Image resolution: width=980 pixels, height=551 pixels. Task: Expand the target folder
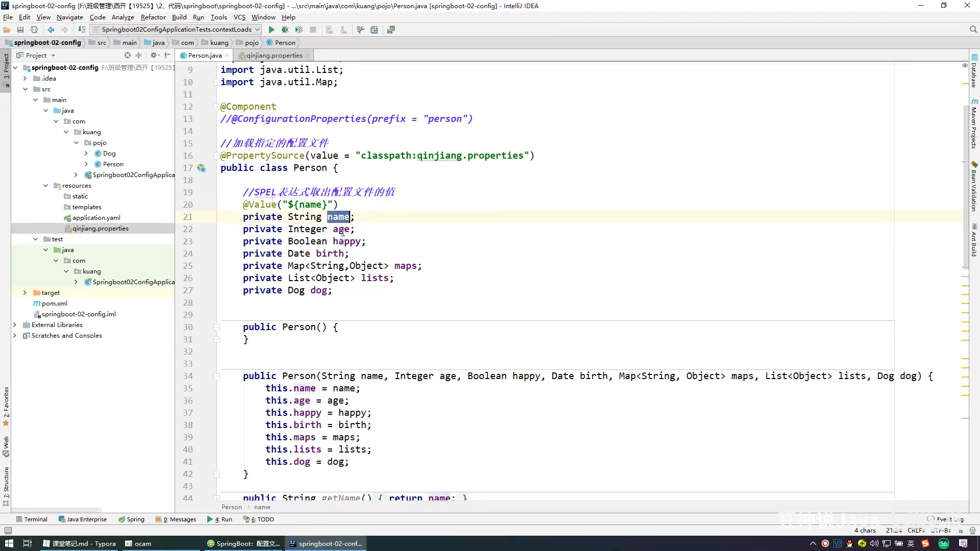(24, 293)
